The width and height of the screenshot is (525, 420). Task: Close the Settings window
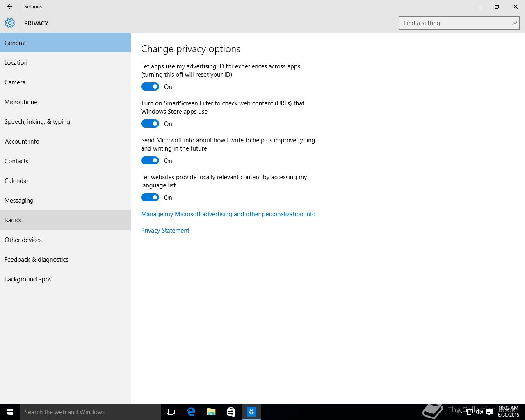516,7
